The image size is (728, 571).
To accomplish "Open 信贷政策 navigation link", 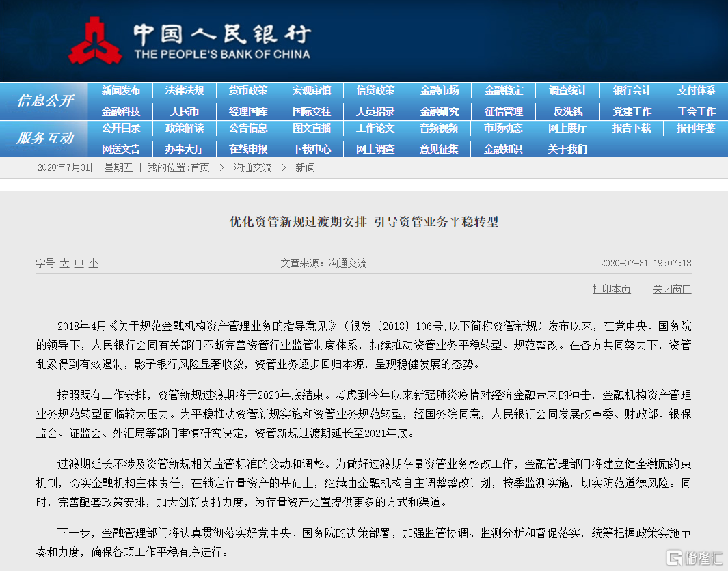I will tap(375, 90).
